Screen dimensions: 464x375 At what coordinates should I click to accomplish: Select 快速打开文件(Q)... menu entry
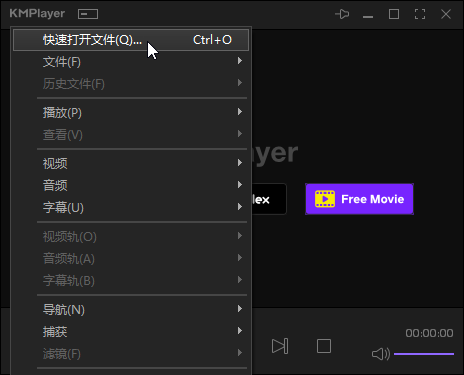131,40
